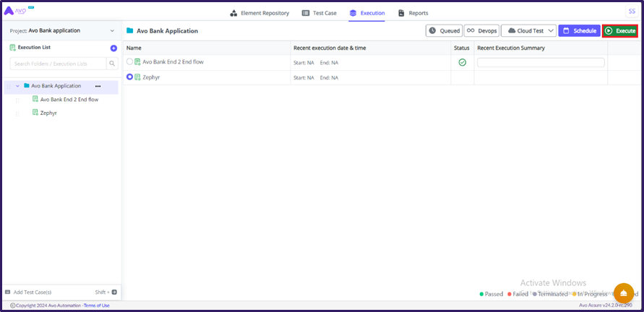
Task: Click the green Execute button
Action: [620, 31]
